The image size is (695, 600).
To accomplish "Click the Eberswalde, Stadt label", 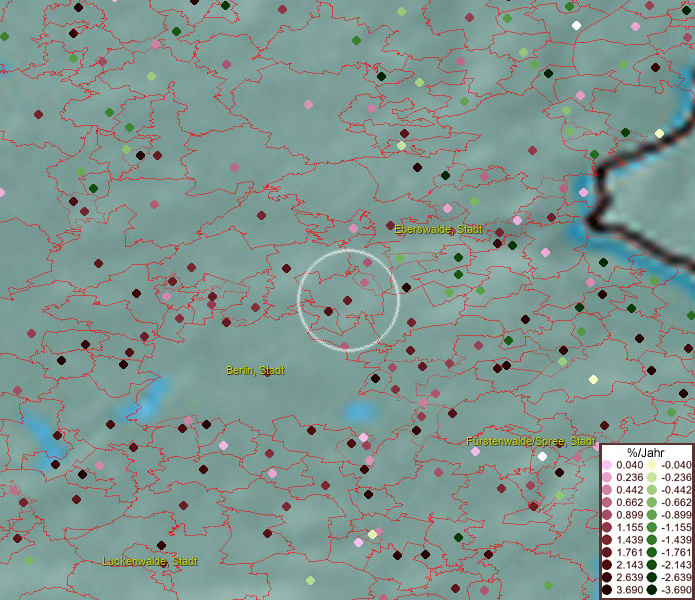I will tap(438, 230).
